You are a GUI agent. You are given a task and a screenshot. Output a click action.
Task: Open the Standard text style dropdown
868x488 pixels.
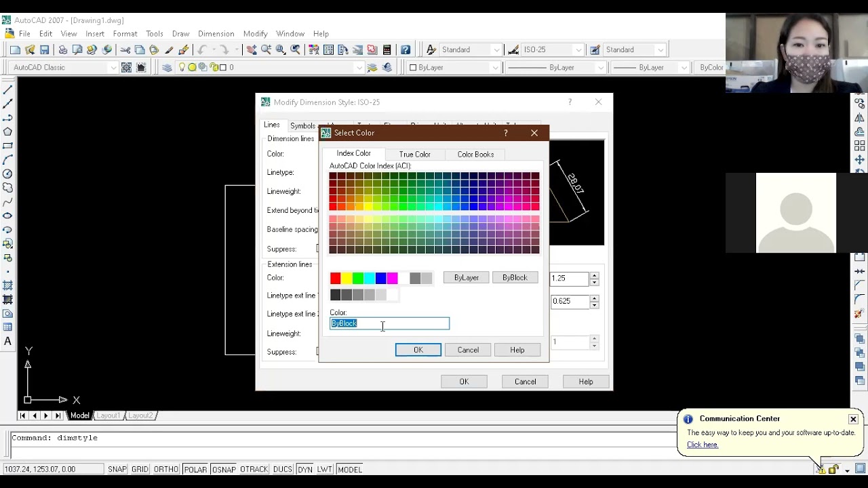[496, 49]
